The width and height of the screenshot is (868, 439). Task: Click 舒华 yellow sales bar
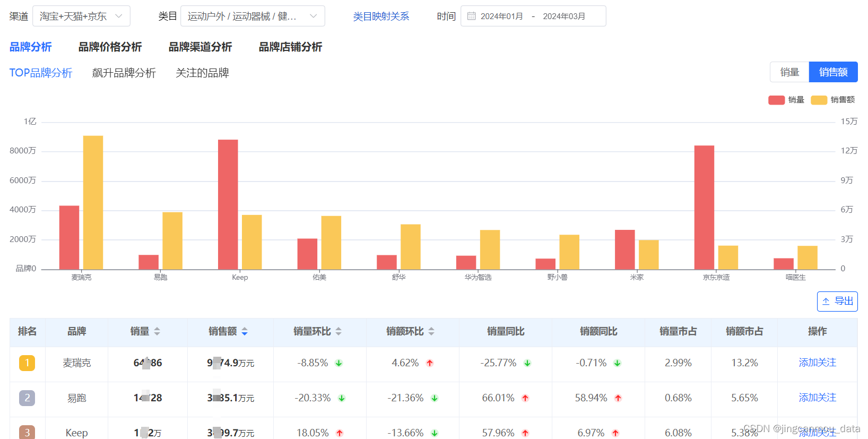pyautogui.click(x=411, y=247)
